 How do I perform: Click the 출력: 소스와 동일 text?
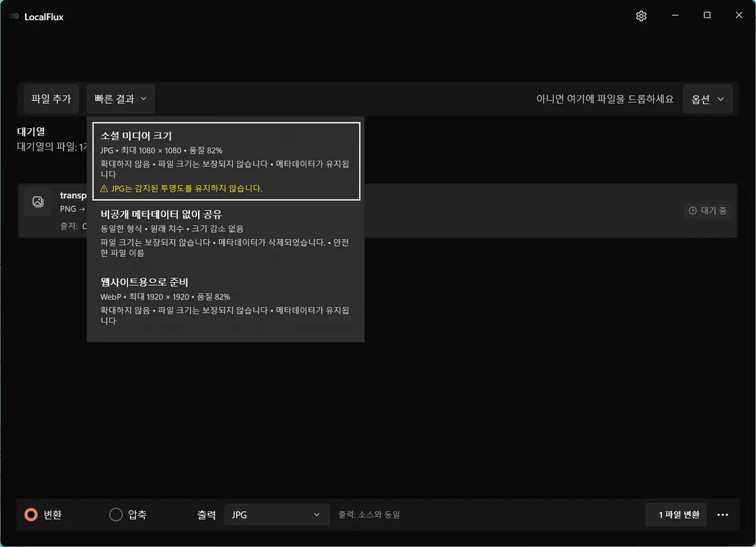tap(369, 515)
